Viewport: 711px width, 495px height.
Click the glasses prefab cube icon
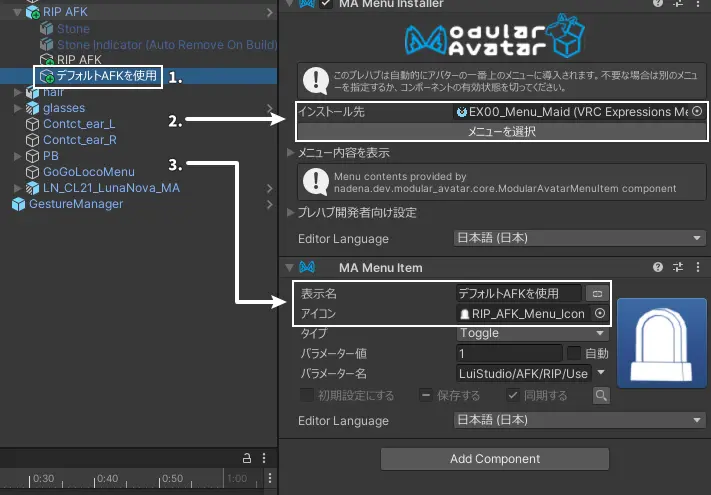pyautogui.click(x=33, y=108)
